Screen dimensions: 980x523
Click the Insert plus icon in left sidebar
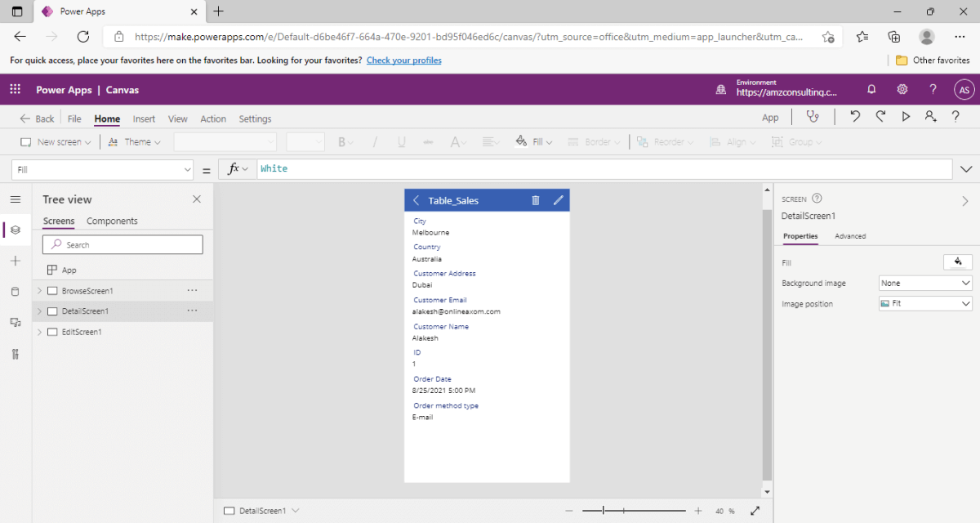point(15,261)
